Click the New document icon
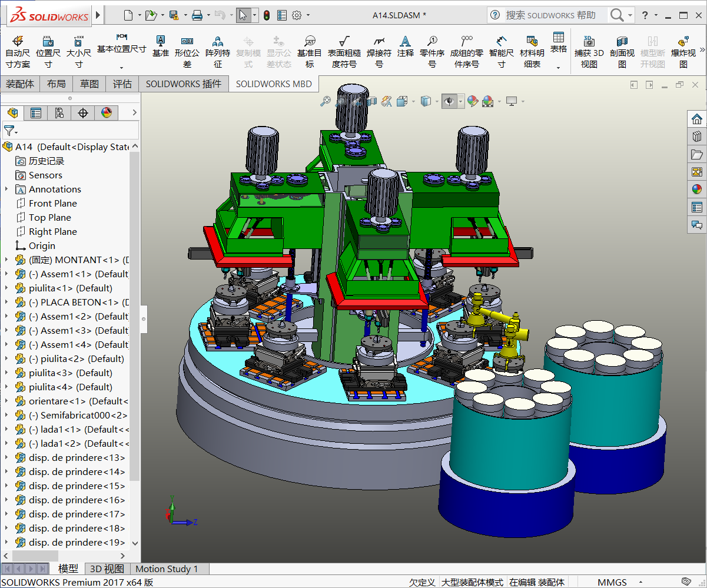This screenshot has height=588, width=707. [128, 15]
